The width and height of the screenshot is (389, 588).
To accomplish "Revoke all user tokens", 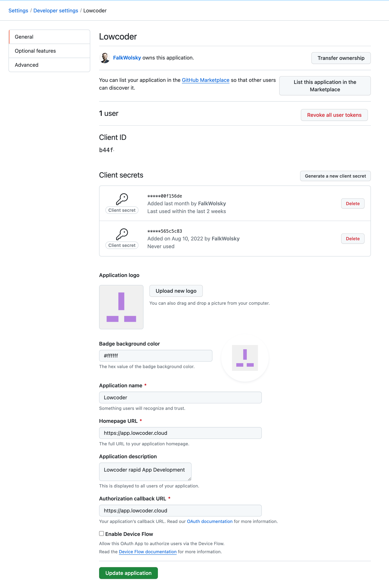I will (x=334, y=115).
